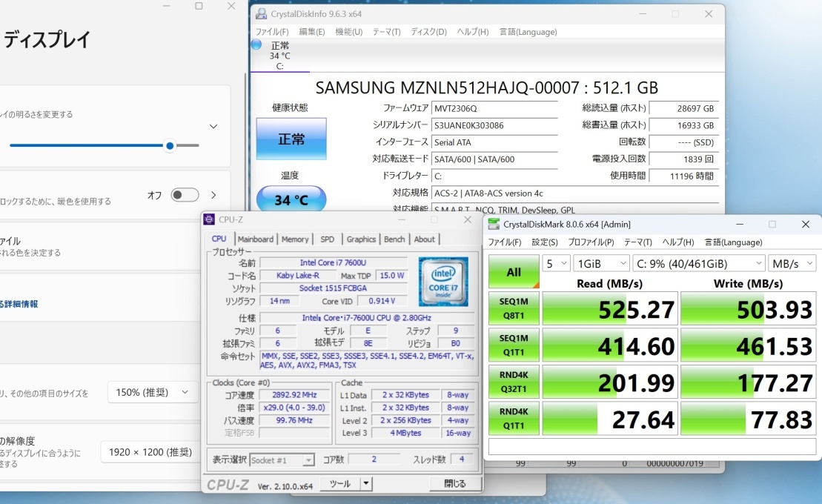The width and height of the screenshot is (822, 504).
Task: Switch to the Graphics tab in CPU-Z
Action: point(361,239)
